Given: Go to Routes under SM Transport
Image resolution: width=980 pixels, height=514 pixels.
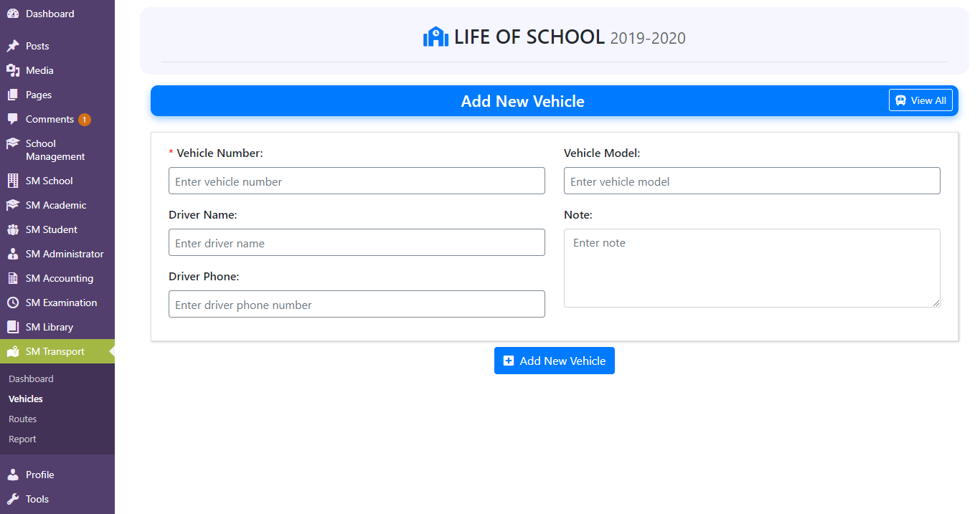Looking at the screenshot, I should (x=22, y=419).
